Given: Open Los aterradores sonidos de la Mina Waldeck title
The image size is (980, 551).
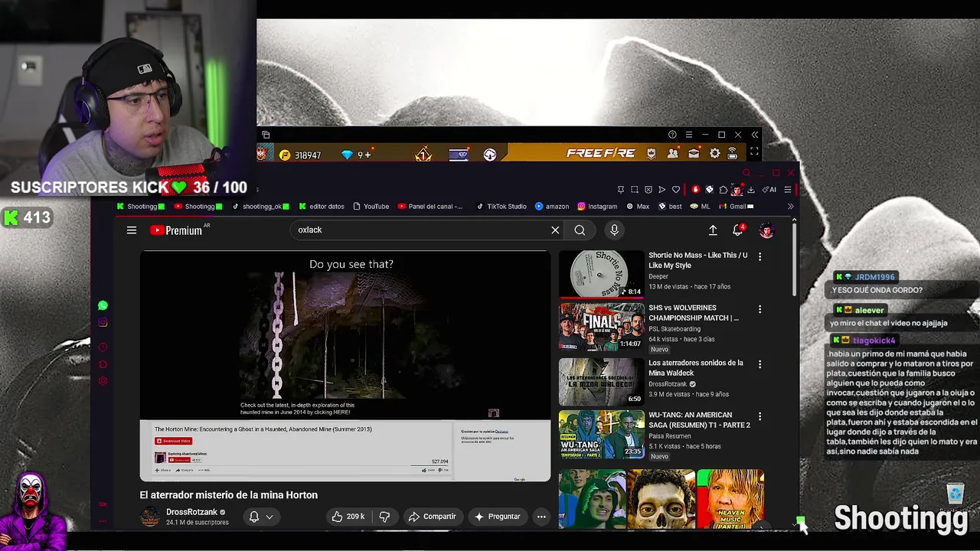Looking at the screenshot, I should [696, 368].
